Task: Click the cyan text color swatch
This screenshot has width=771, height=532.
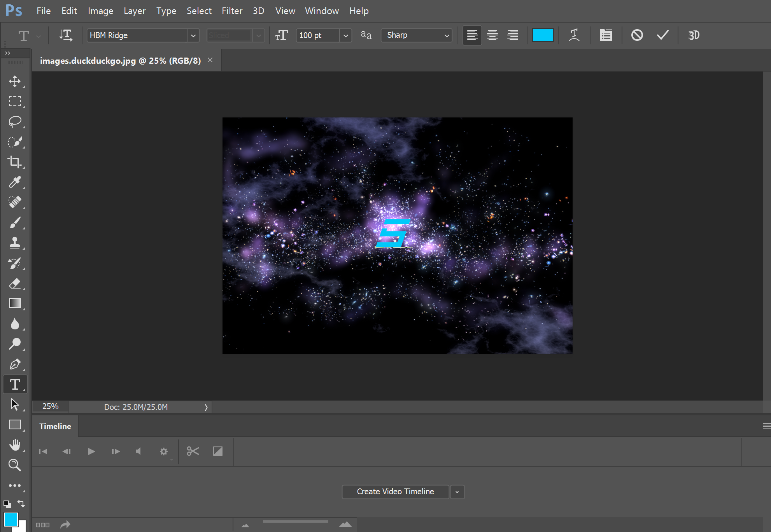Action: (x=543, y=35)
